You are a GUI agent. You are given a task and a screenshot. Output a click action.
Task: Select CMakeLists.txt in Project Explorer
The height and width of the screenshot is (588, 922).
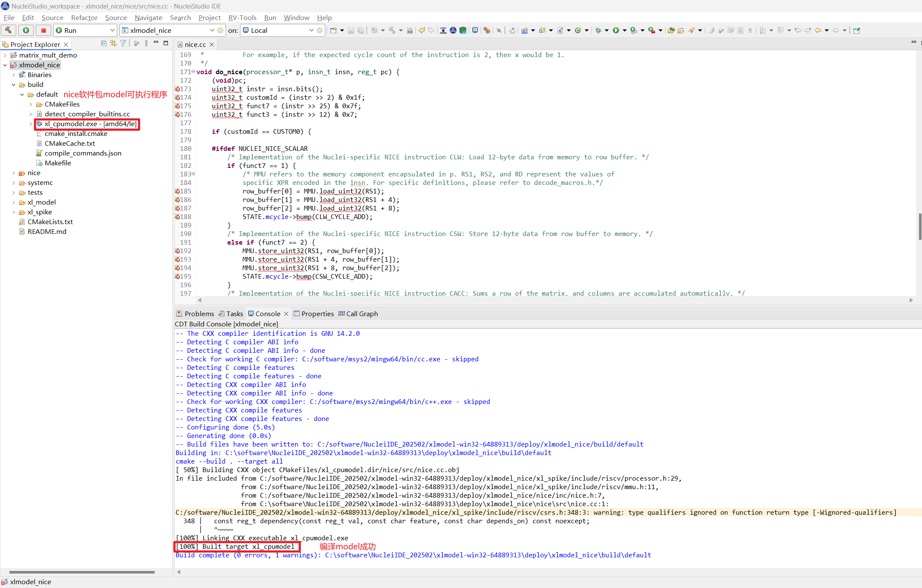(x=50, y=222)
